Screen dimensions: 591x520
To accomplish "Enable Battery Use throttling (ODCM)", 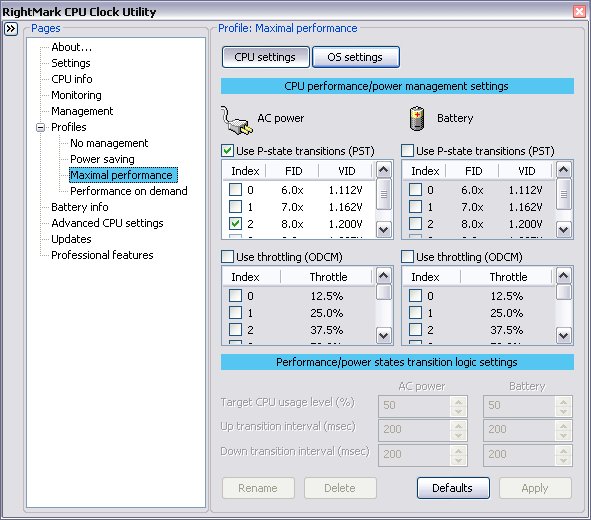I will click(407, 257).
